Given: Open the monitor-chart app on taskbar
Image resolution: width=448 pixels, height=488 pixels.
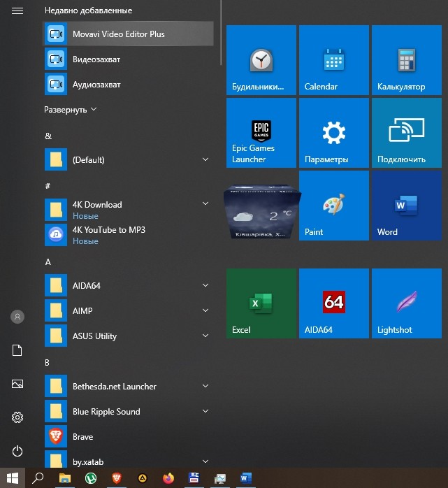Looking at the screenshot, I should tap(220, 478).
